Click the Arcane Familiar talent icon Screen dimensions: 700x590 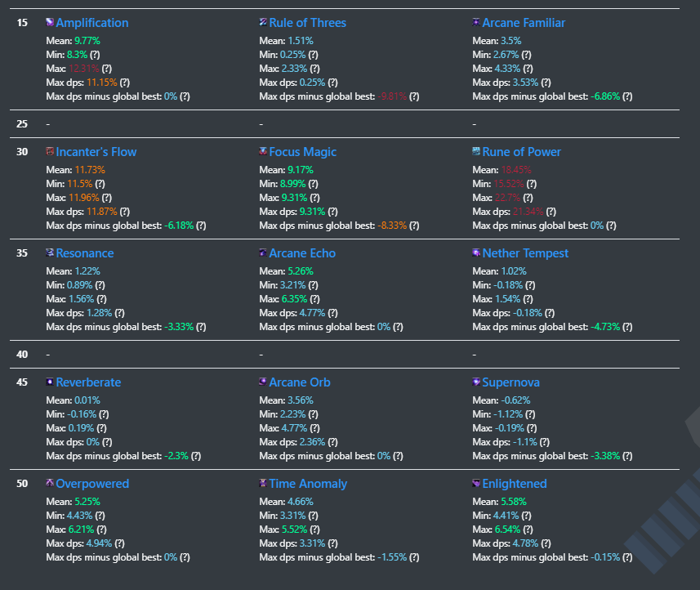click(x=476, y=22)
